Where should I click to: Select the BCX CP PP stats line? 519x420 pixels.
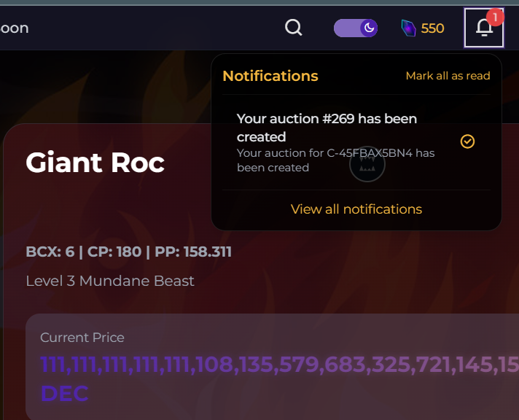(129, 252)
